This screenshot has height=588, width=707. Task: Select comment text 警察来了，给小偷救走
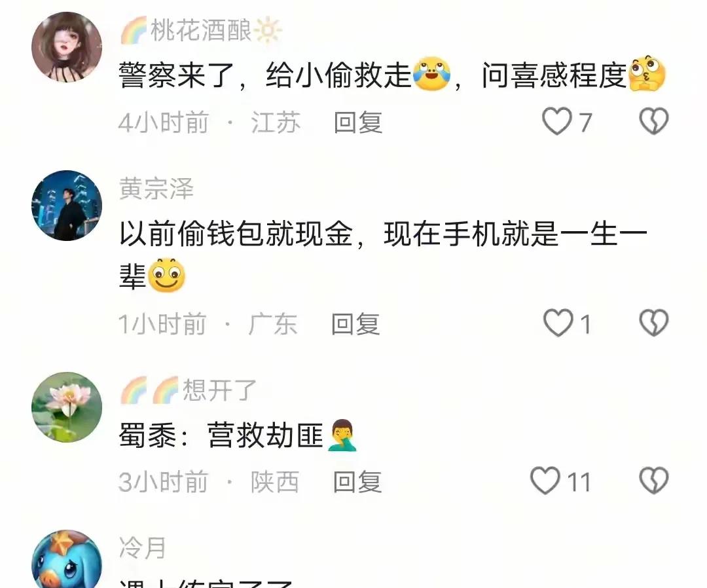click(x=264, y=75)
